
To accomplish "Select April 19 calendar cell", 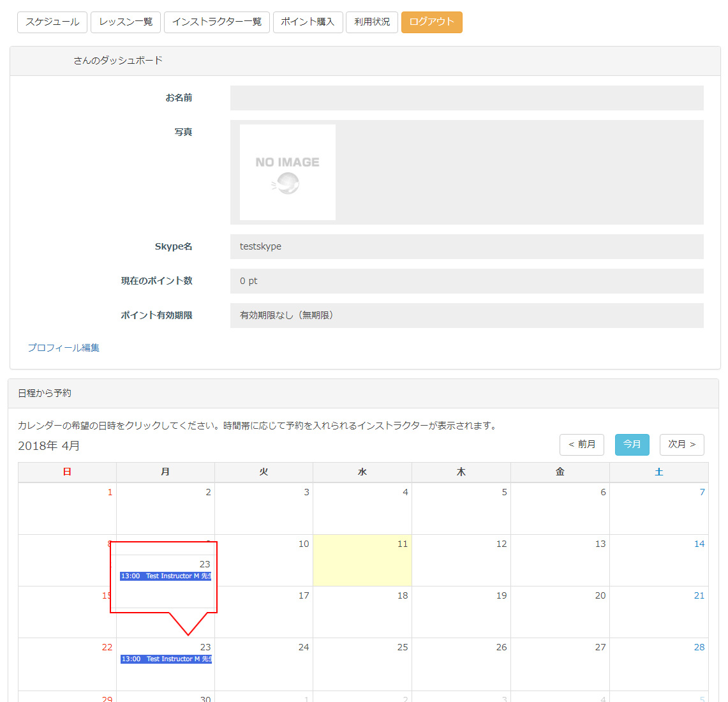I will [x=461, y=612].
